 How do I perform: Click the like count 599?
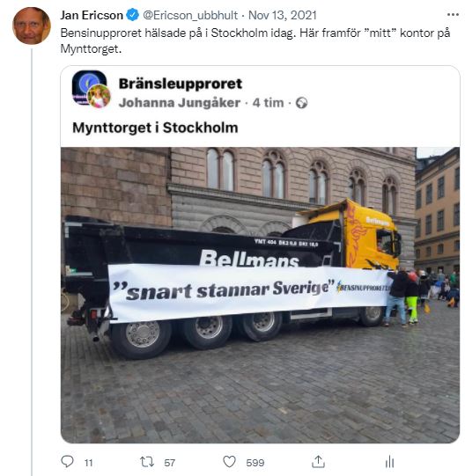point(255,463)
